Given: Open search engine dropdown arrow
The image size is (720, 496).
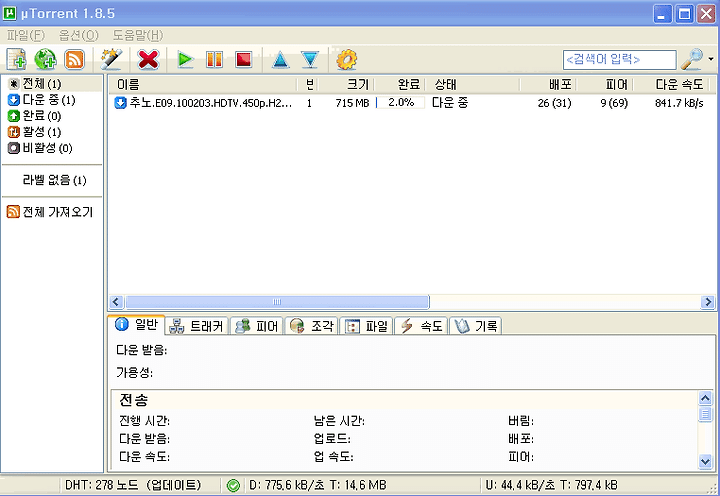Looking at the screenshot, I should pos(711,59).
